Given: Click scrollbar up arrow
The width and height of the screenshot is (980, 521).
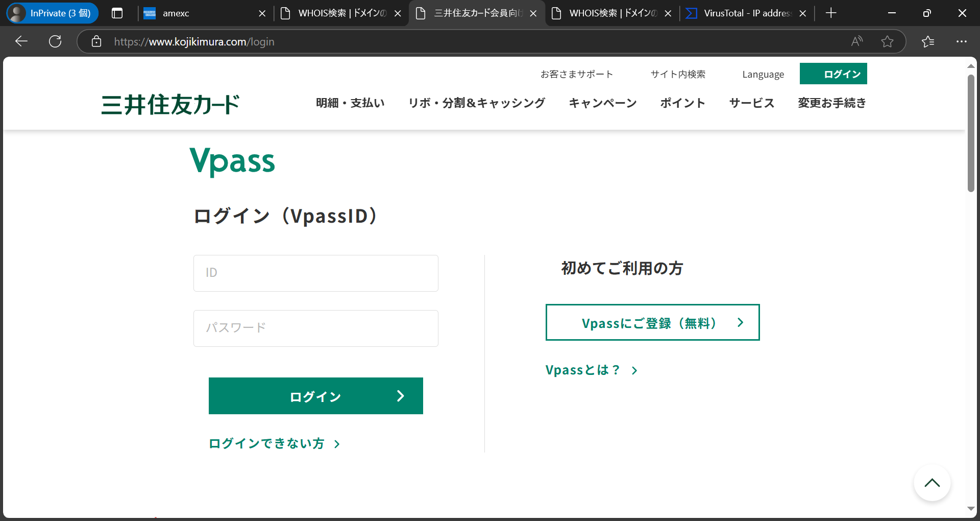Looking at the screenshot, I should 971,66.
